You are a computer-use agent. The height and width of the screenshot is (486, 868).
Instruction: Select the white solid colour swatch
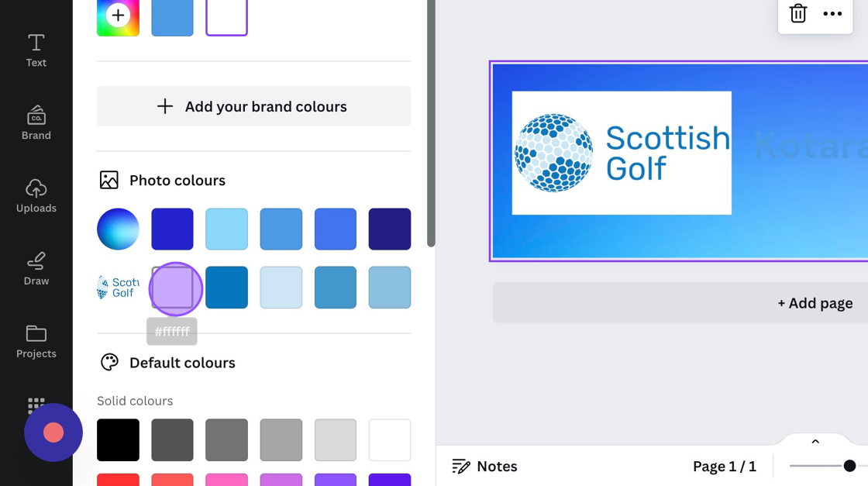390,440
